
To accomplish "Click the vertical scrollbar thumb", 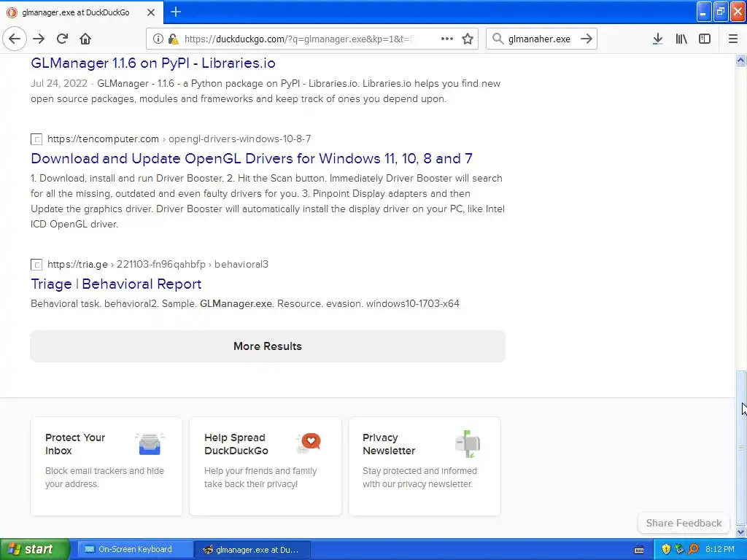I will [740, 448].
